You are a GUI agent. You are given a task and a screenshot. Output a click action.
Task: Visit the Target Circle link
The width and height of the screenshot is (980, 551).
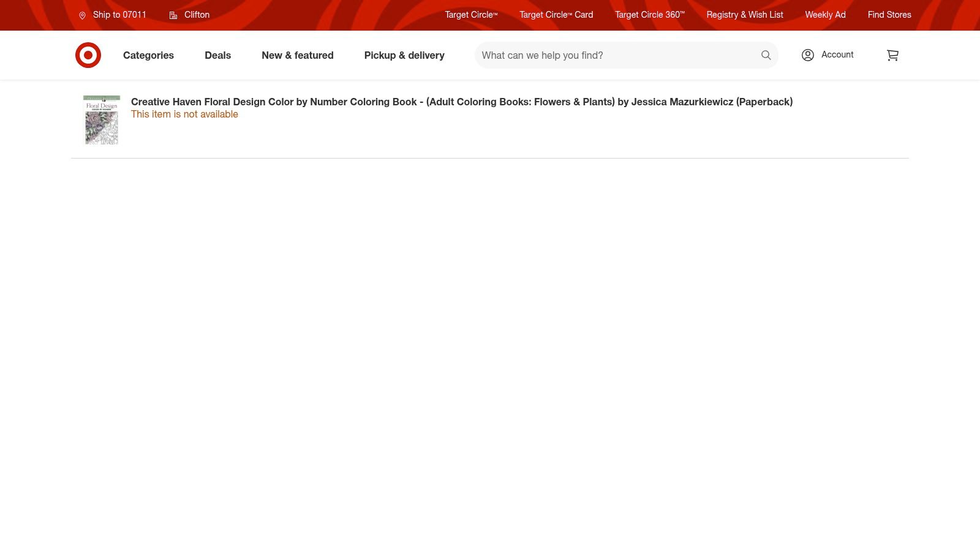[x=471, y=15]
